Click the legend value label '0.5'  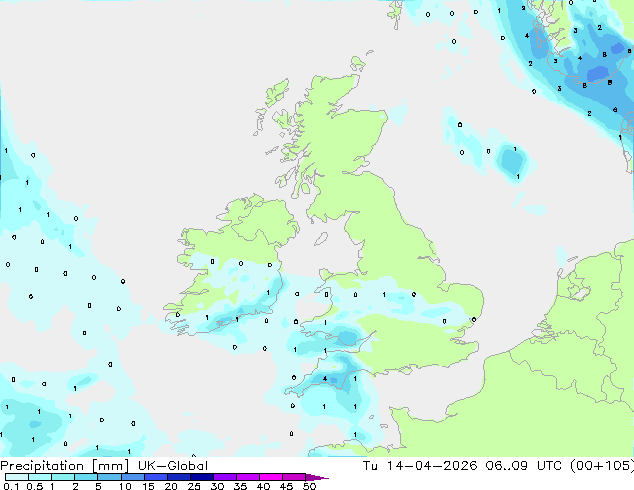tap(35, 486)
